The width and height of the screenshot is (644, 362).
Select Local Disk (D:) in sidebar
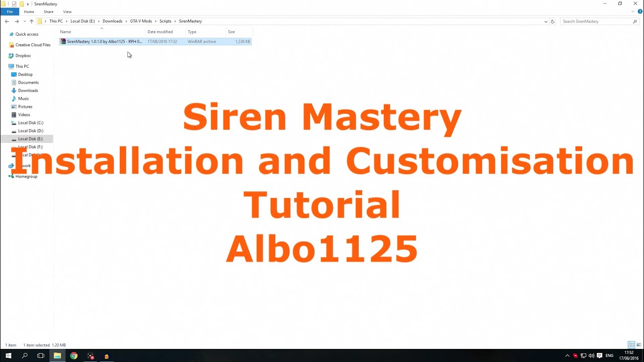tap(31, 131)
